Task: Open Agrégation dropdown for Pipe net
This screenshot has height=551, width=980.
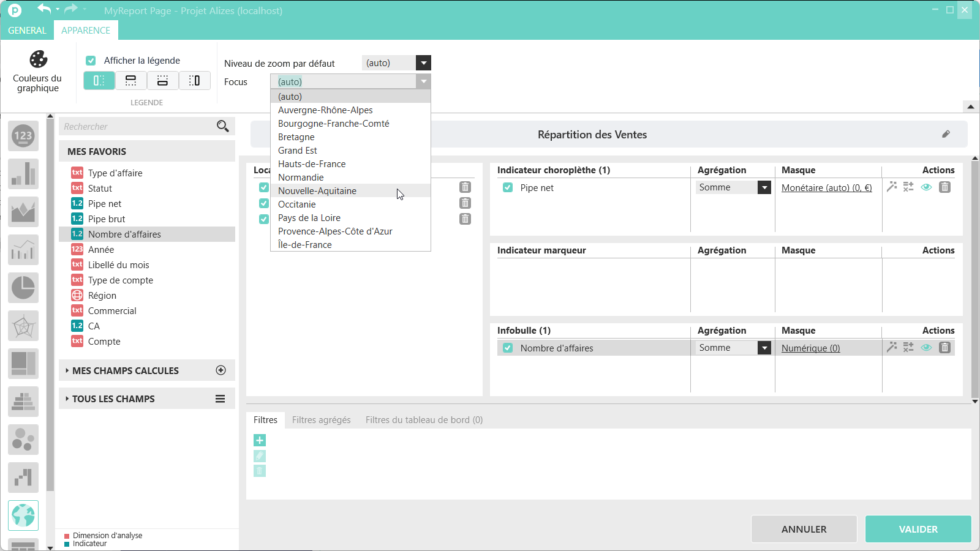Action: [x=764, y=187]
